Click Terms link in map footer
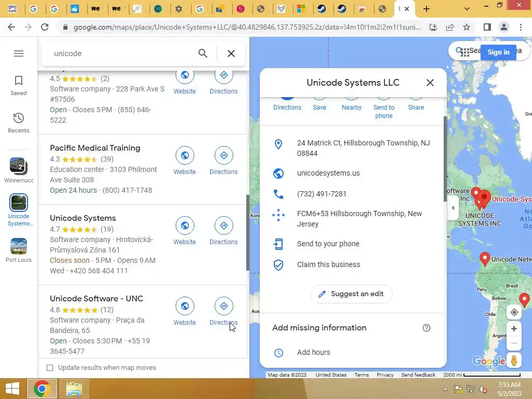Image resolution: width=532 pixels, height=399 pixels. coord(362,375)
